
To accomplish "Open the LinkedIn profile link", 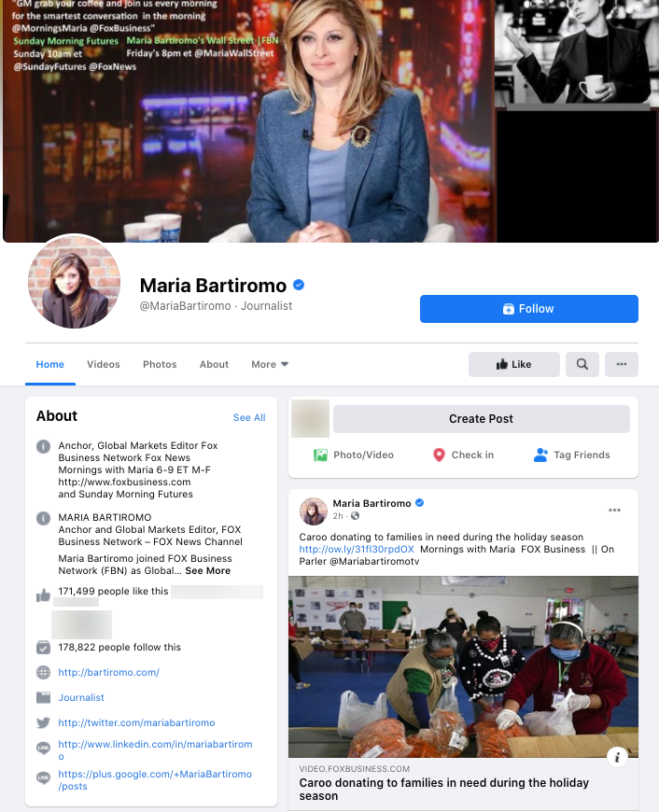I will [x=156, y=749].
